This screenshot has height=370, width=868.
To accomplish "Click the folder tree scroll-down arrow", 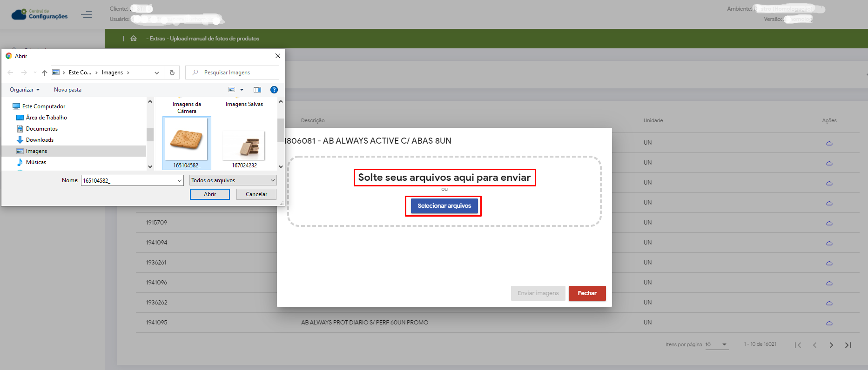I will [x=150, y=166].
